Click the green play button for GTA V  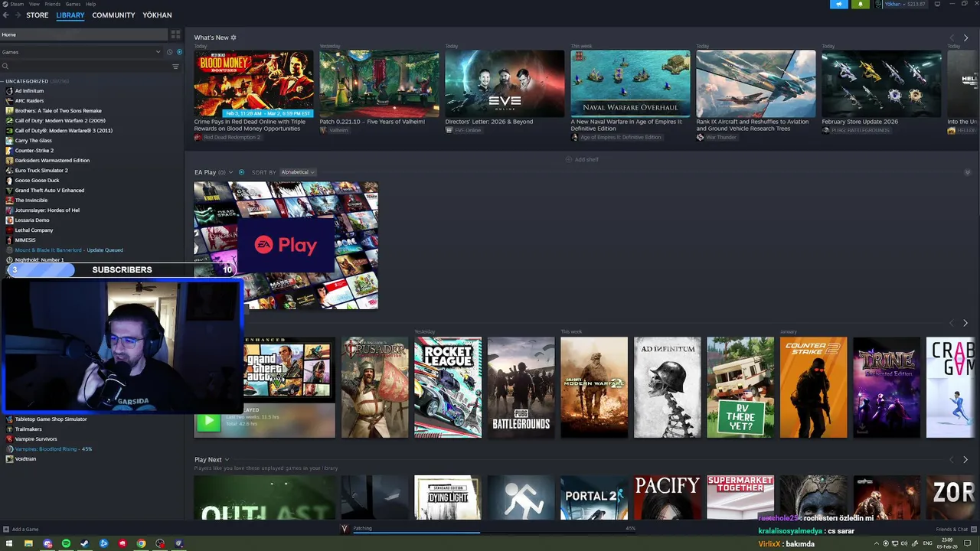(x=207, y=421)
